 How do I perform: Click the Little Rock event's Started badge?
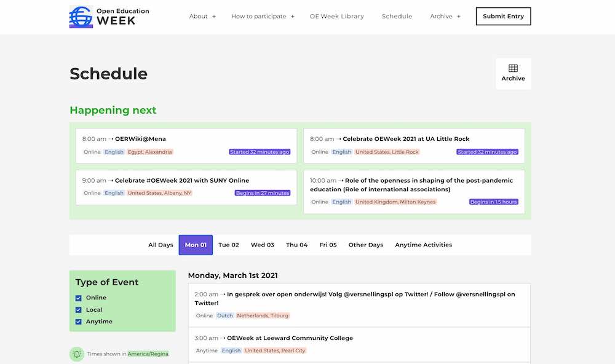[487, 152]
